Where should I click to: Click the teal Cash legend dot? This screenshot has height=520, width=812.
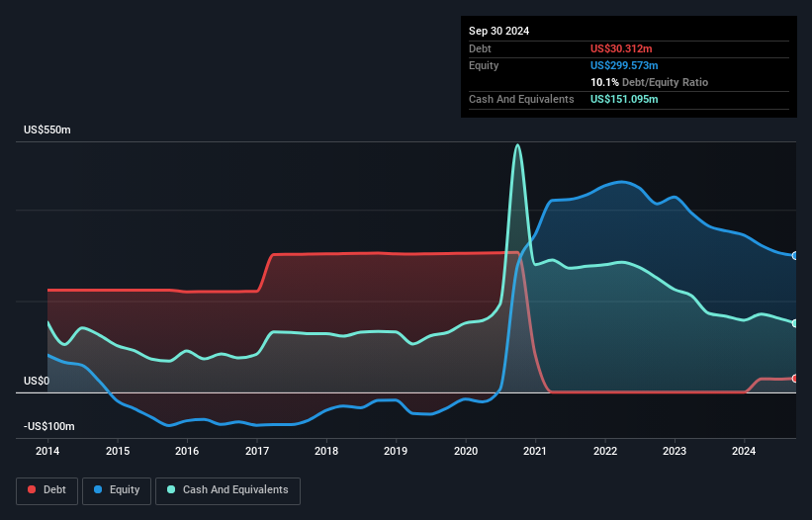pos(171,489)
